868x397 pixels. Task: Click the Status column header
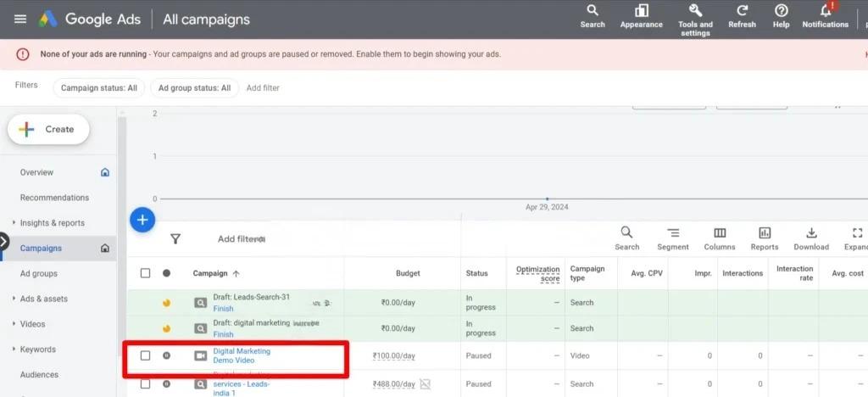pos(476,273)
